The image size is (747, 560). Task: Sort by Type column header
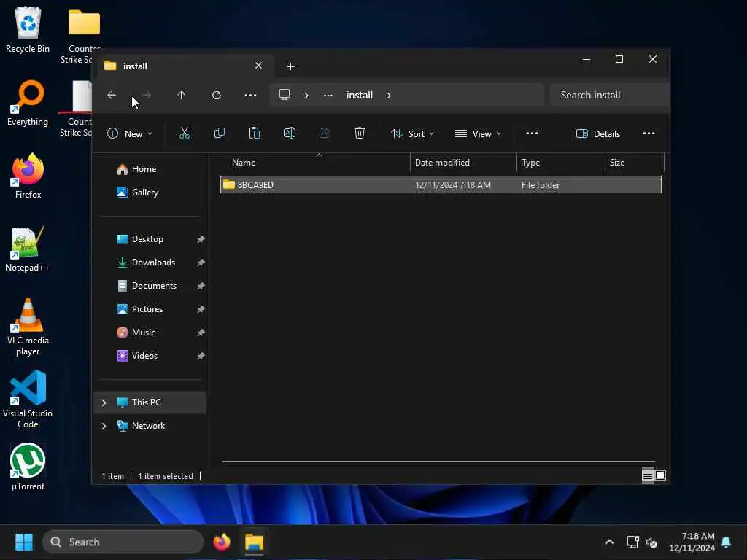point(561,163)
